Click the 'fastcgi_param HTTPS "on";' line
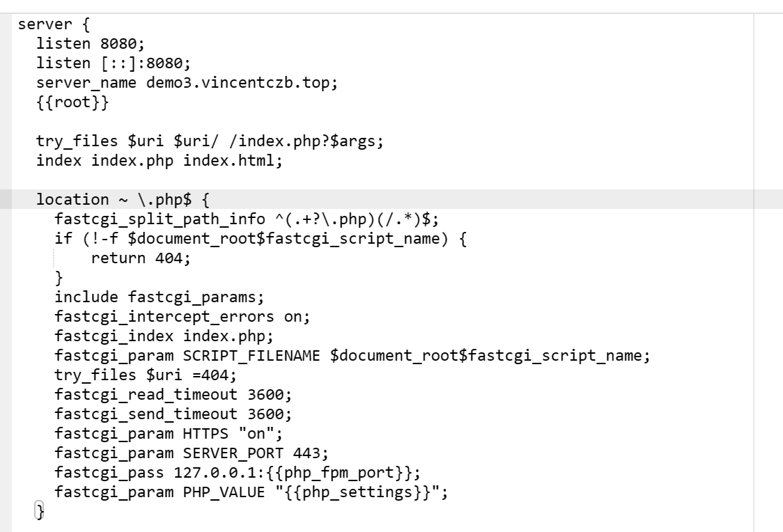Viewport: 783px width, 532px height. click(169, 432)
